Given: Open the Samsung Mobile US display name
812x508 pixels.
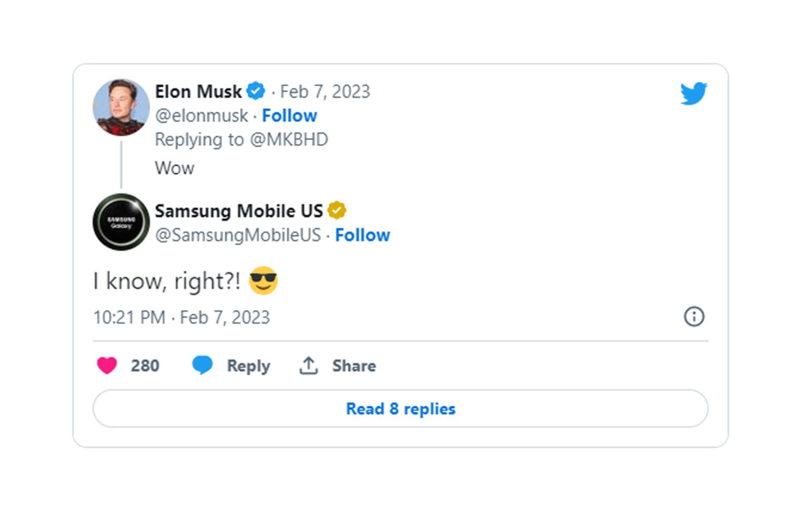Looking at the screenshot, I should [239, 211].
